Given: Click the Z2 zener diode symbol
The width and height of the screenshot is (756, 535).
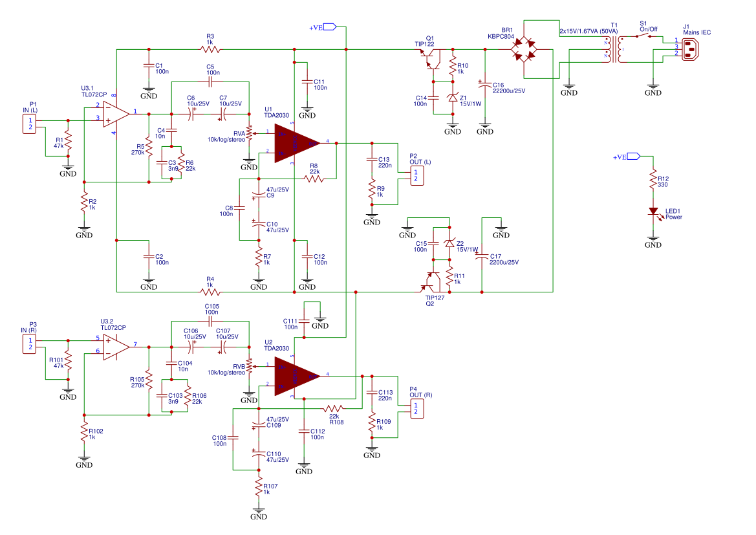Looking at the screenshot, I should (x=449, y=244).
